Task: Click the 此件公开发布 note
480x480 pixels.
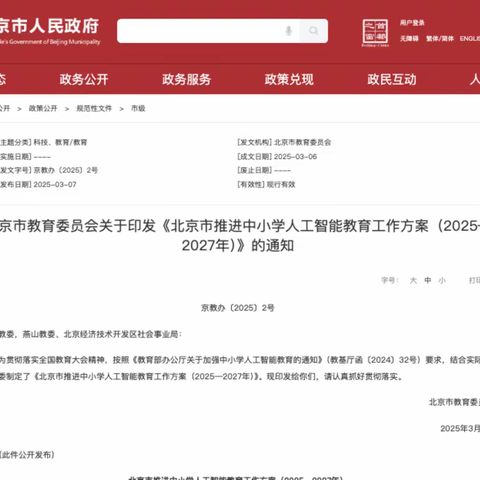Action: [x=27, y=455]
